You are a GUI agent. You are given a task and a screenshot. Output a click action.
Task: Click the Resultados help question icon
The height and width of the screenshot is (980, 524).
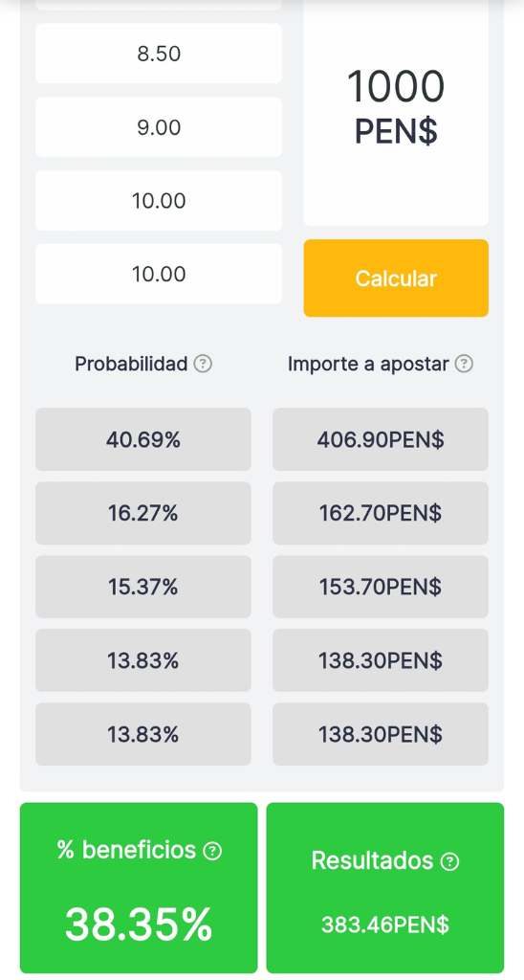[x=449, y=862]
